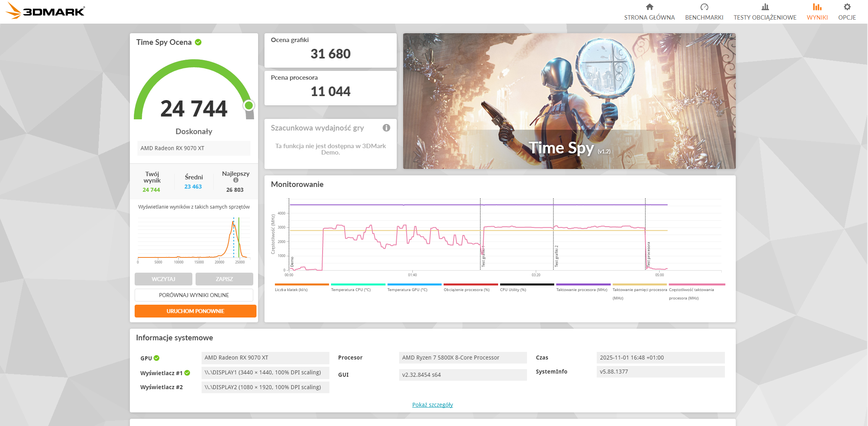Open Benchmarki gauge icon
The width and height of the screenshot is (868, 426).
(x=704, y=7)
